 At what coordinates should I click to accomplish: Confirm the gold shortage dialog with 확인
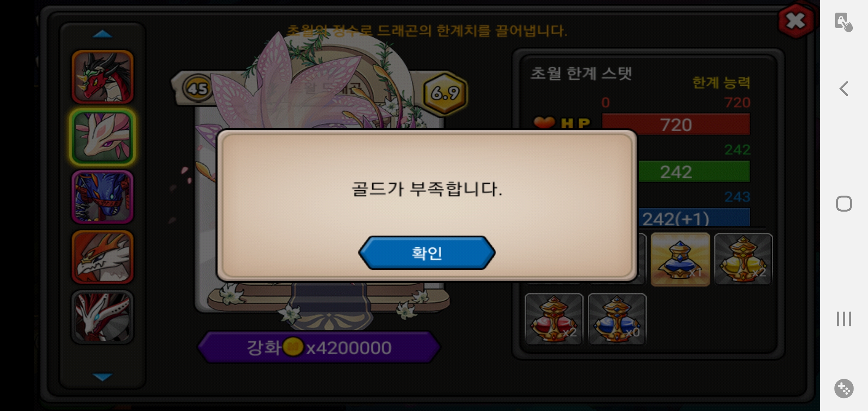427,253
